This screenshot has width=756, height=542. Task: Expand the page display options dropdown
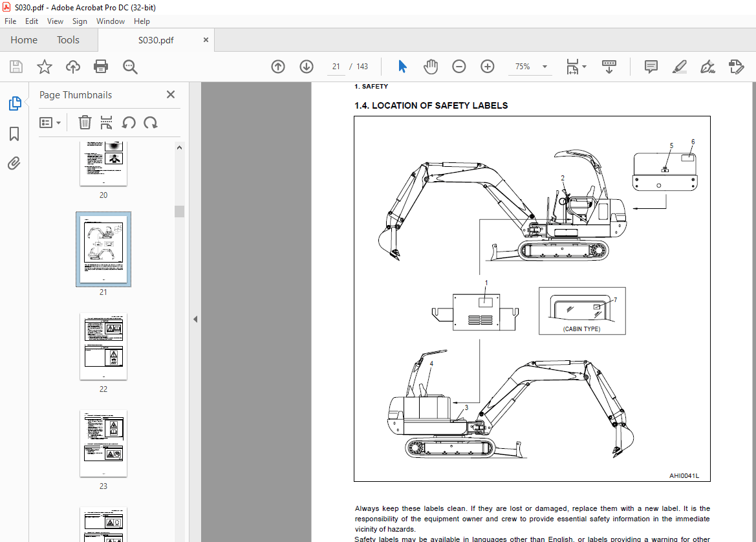pyautogui.click(x=583, y=67)
